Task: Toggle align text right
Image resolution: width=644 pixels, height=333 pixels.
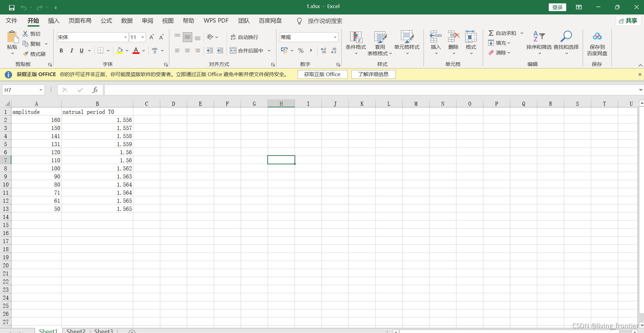Action: tap(198, 51)
